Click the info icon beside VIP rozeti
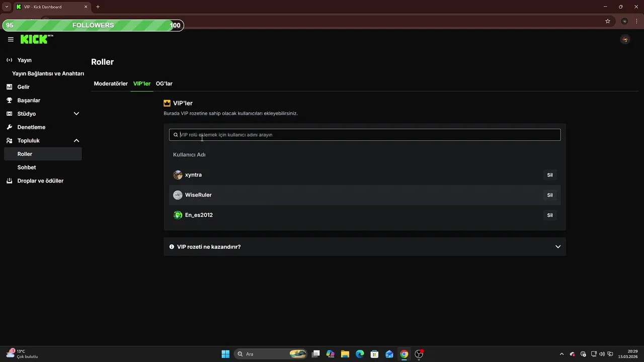 (x=172, y=247)
